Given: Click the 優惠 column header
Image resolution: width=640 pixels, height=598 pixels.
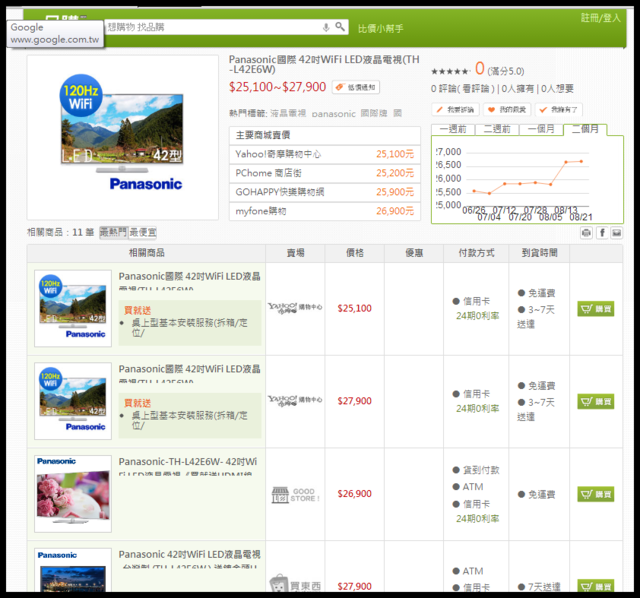Looking at the screenshot, I should [414, 253].
